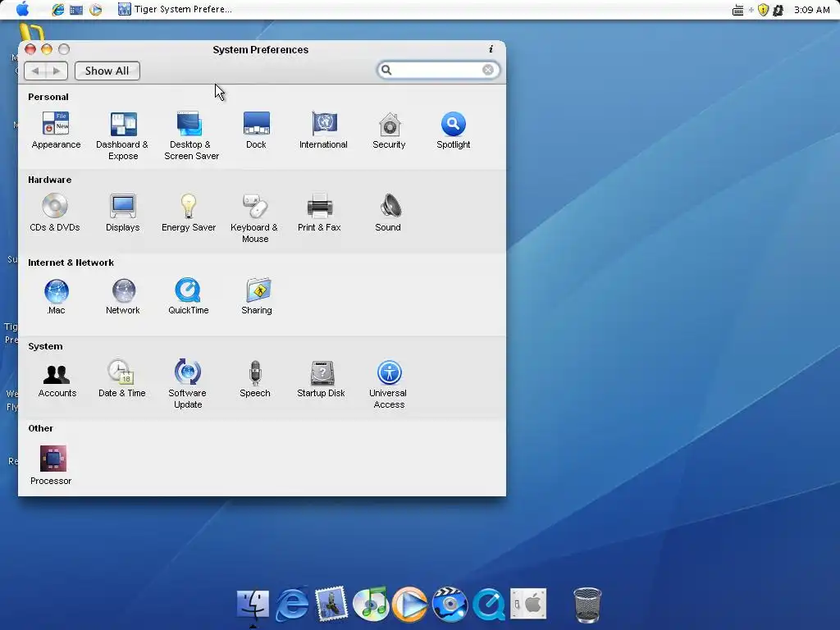Image resolution: width=840 pixels, height=630 pixels.
Task: Open the DVD clapperboard dock icon
Action: pyautogui.click(x=450, y=605)
